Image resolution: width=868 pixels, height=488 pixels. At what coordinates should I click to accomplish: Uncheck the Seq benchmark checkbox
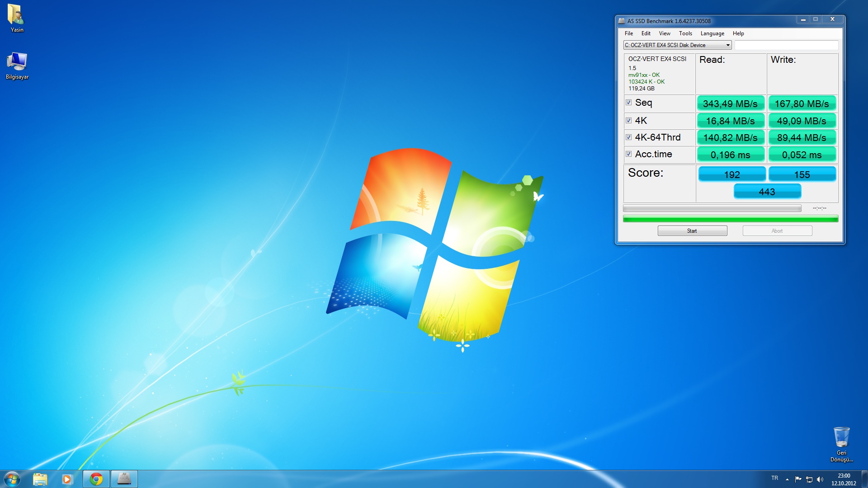pos(628,103)
